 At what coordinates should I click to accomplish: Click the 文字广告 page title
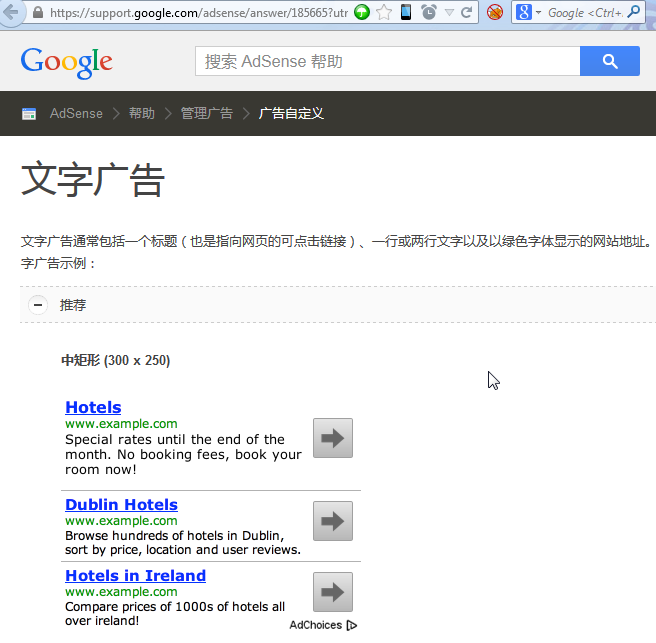92,180
